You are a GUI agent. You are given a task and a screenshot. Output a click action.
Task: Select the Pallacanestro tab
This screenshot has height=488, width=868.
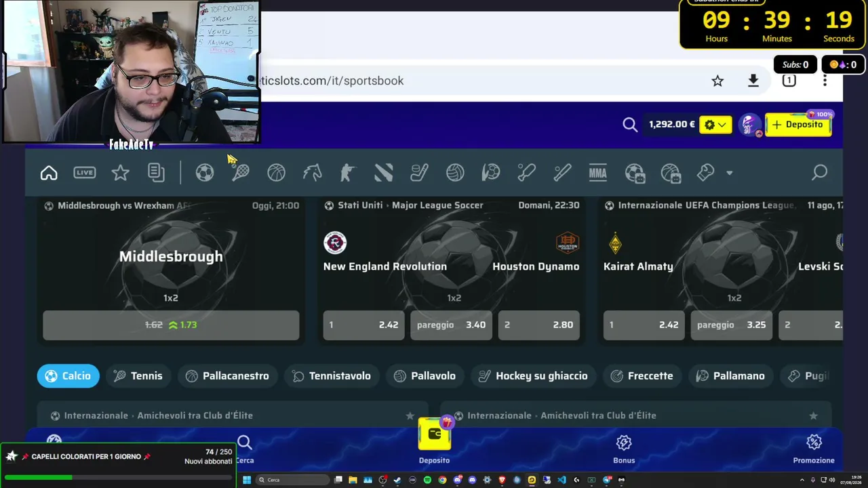[227, 375]
